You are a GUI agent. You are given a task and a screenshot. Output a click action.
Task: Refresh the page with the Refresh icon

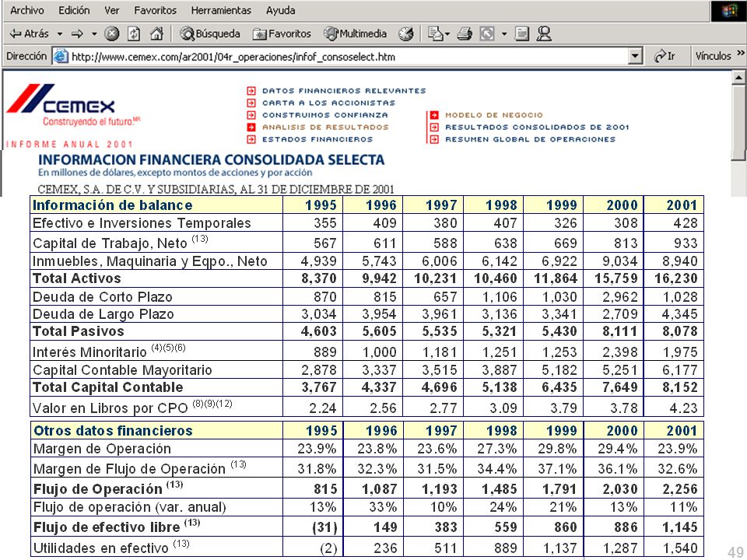pos(134,33)
